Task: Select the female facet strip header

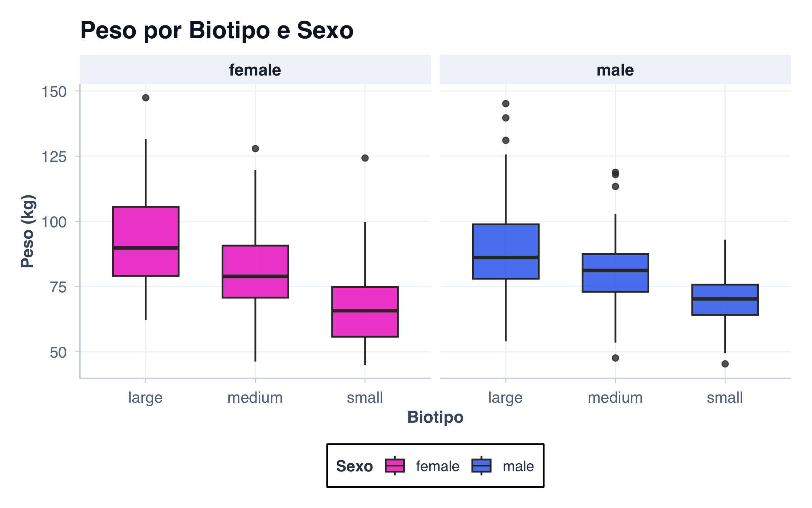Action: 255,70
